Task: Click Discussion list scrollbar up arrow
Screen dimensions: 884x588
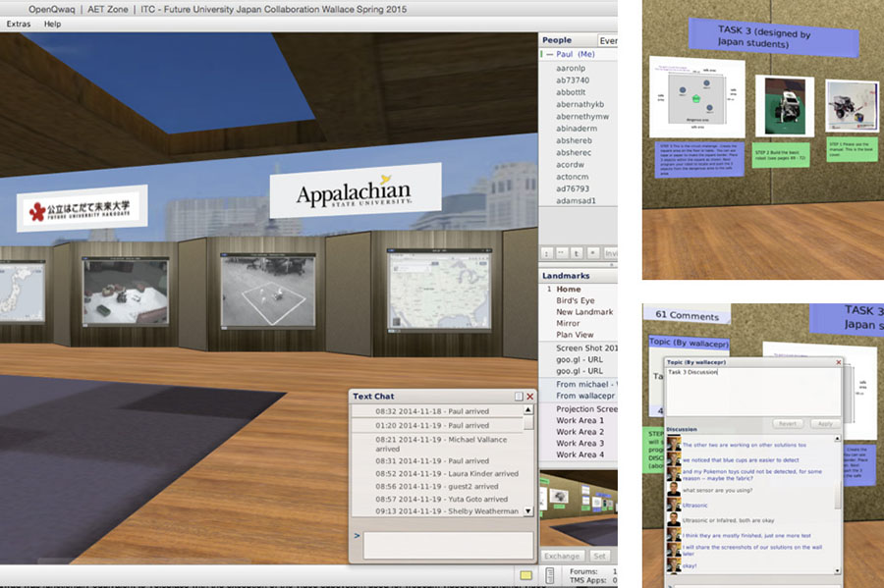Action: pos(837,438)
